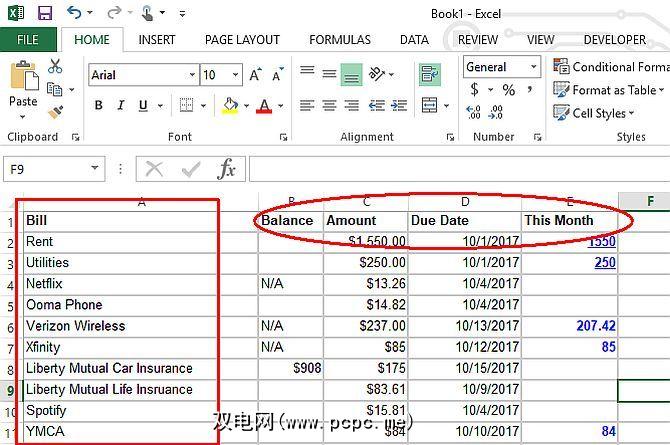Select the Format Painter brush

[56, 112]
